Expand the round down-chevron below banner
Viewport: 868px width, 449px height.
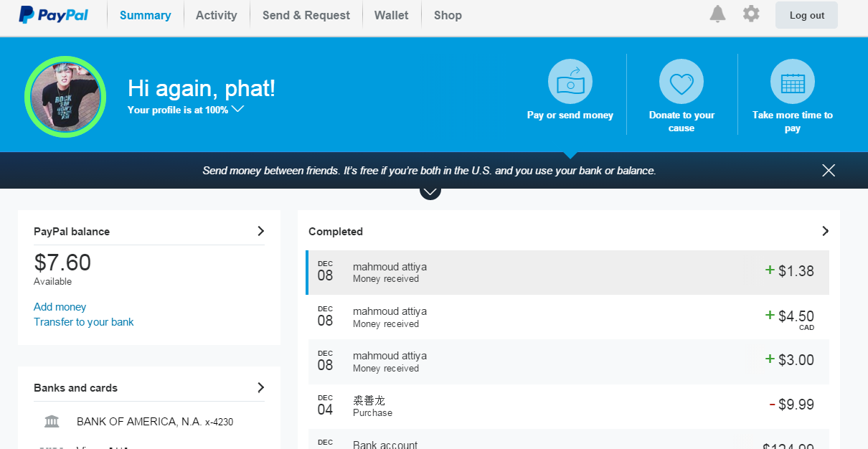[x=430, y=192]
